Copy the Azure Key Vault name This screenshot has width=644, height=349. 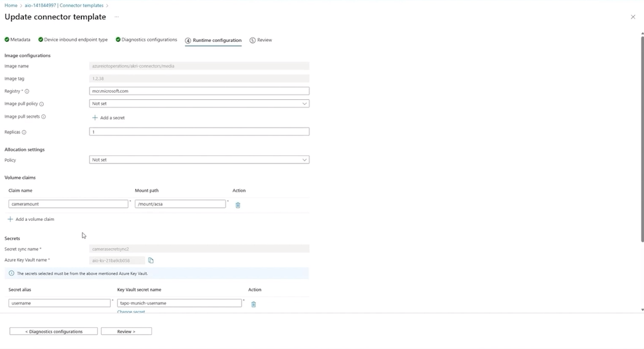(151, 260)
